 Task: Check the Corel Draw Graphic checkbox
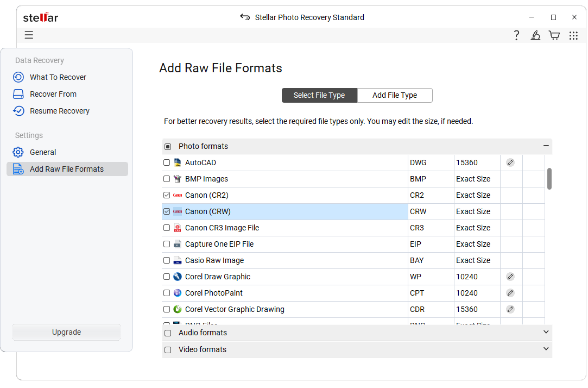[167, 277]
